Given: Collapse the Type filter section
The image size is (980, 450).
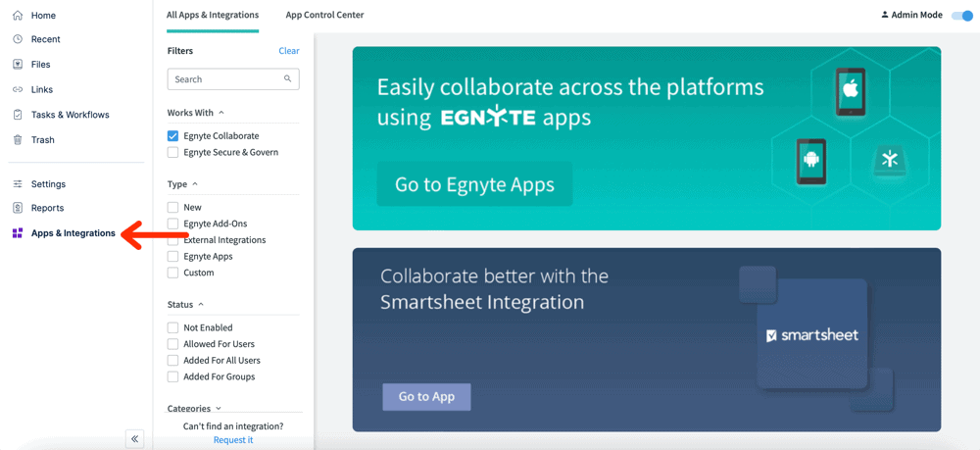Looking at the screenshot, I should (194, 184).
